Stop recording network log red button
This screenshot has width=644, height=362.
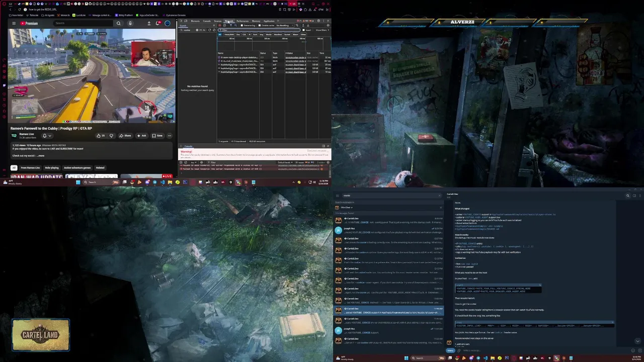click(x=220, y=26)
